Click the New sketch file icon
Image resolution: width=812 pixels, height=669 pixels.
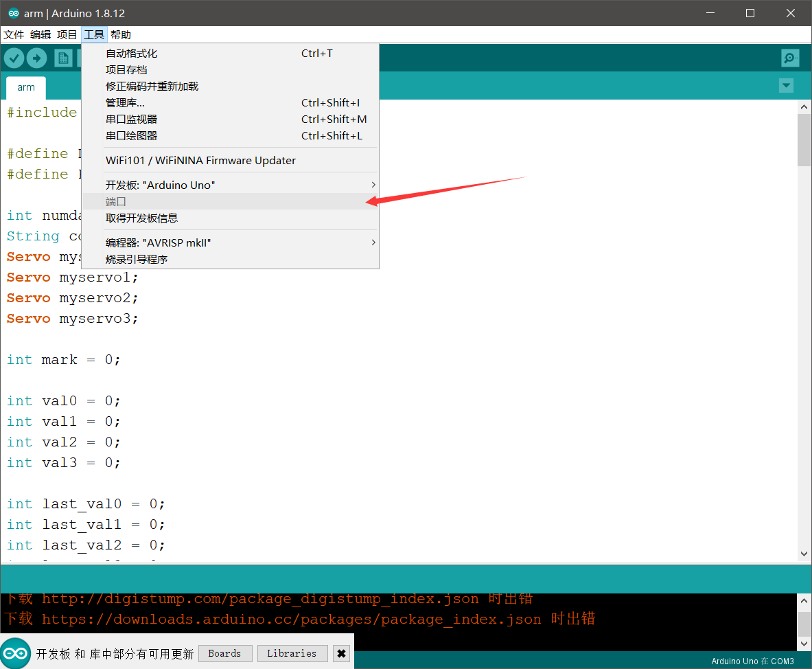click(x=63, y=58)
